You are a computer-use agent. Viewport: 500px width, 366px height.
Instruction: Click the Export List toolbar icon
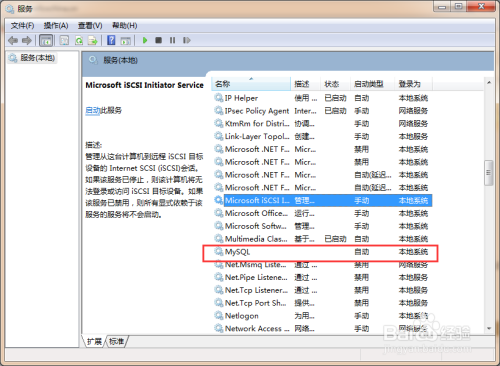point(93,41)
